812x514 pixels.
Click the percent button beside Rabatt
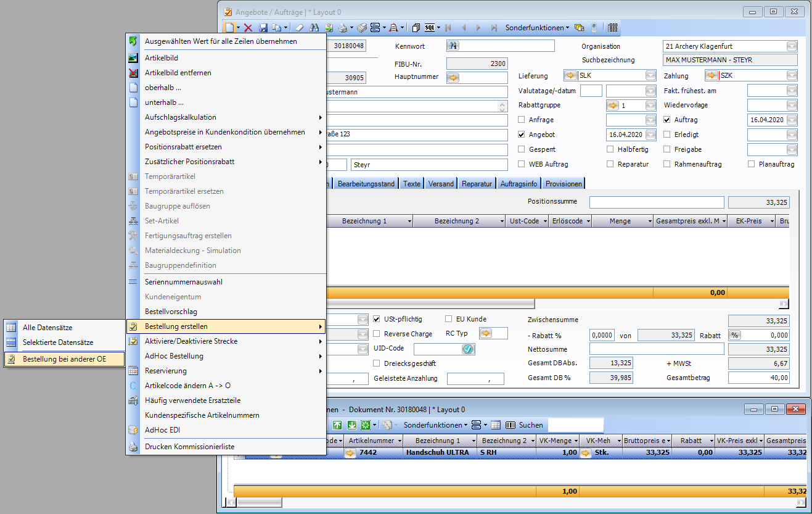(735, 335)
